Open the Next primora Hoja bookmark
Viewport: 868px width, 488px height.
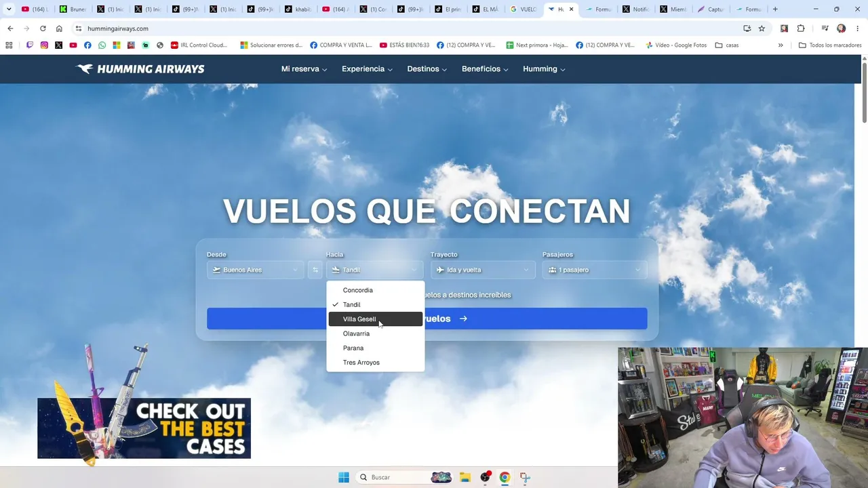pyautogui.click(x=537, y=45)
